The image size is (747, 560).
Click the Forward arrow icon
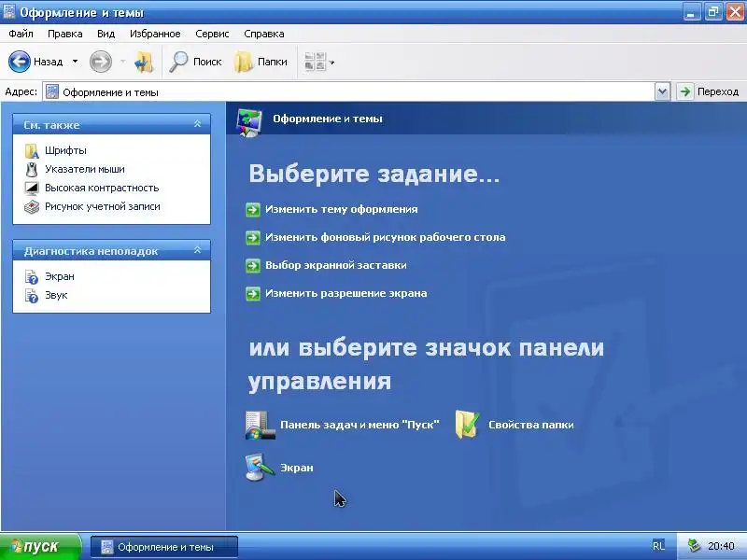click(101, 62)
